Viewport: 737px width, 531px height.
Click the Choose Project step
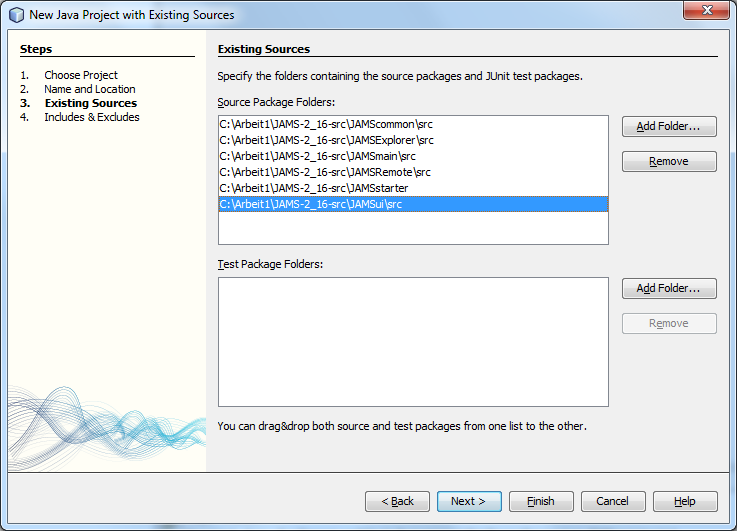point(80,75)
